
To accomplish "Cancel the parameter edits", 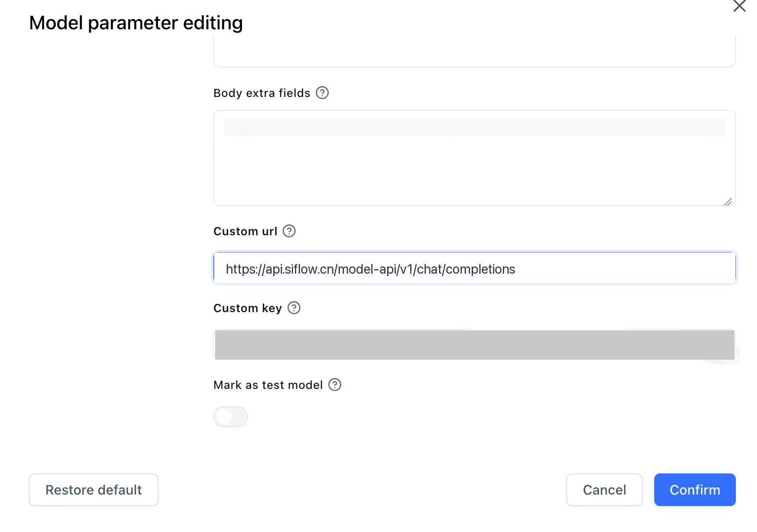I will [x=604, y=490].
